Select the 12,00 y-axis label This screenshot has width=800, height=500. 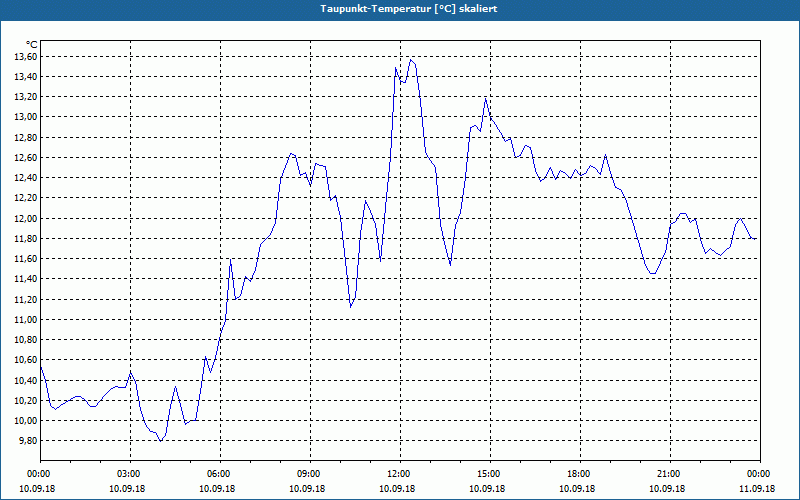coord(26,218)
